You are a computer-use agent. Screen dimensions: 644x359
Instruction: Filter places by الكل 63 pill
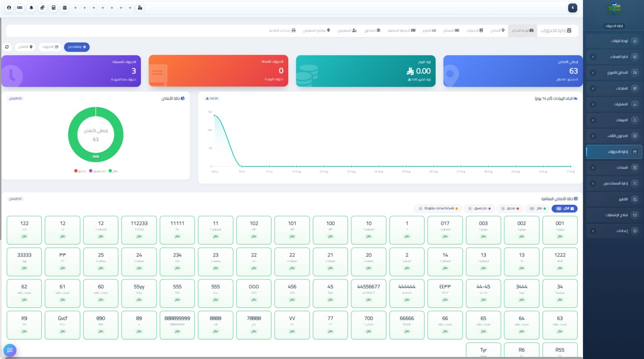pos(564,209)
